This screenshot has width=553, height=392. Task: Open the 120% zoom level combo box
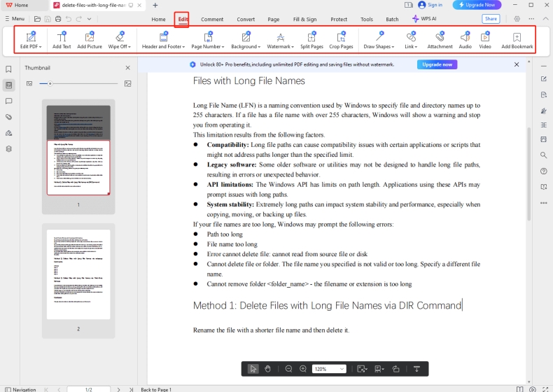329,369
